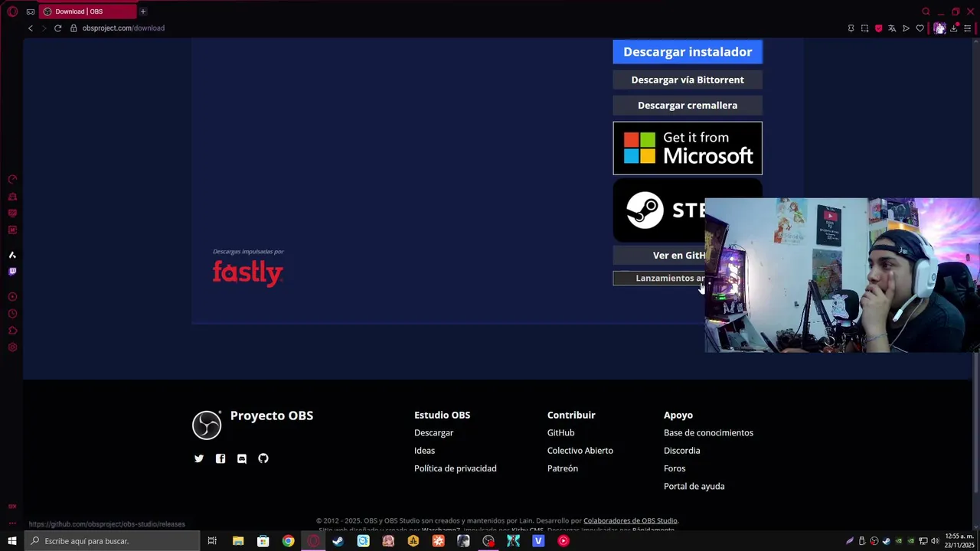Open Colaboradores de OBS Studio link
Image resolution: width=980 pixels, height=551 pixels.
630,521
